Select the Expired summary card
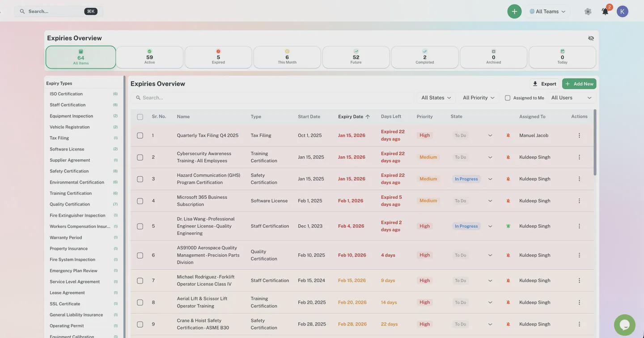This screenshot has height=338, width=644. 218,57
